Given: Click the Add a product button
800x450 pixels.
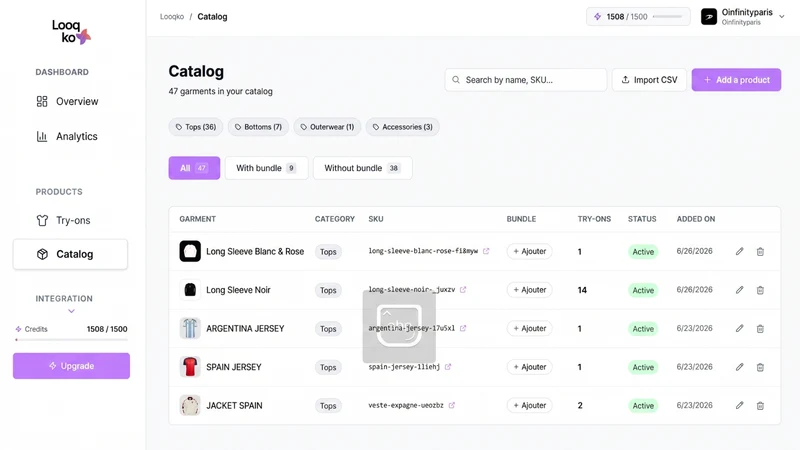Looking at the screenshot, I should (x=736, y=80).
